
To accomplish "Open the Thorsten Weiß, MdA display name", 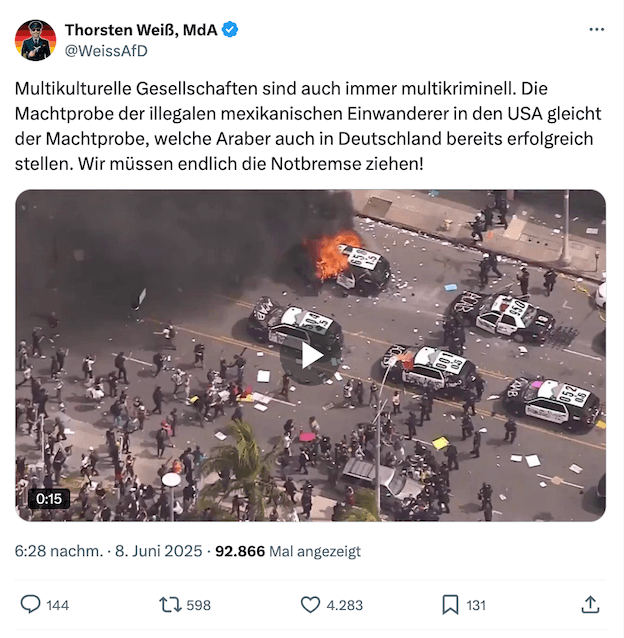I will coord(141,30).
